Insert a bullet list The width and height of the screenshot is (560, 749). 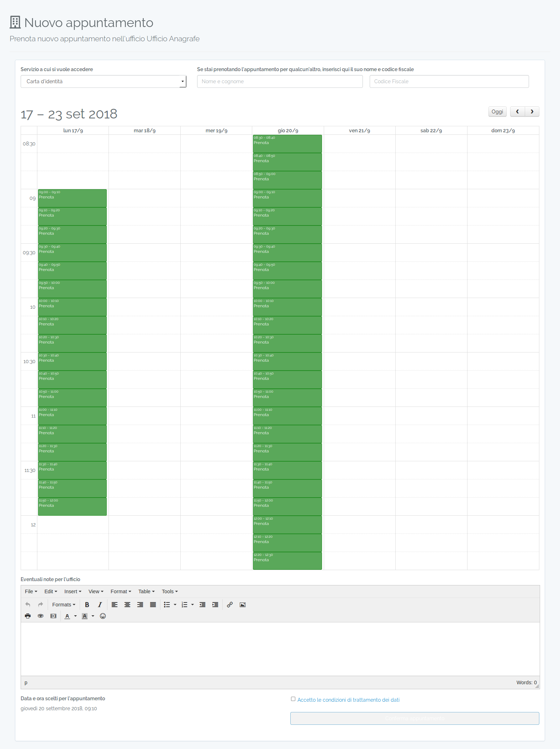coord(167,605)
